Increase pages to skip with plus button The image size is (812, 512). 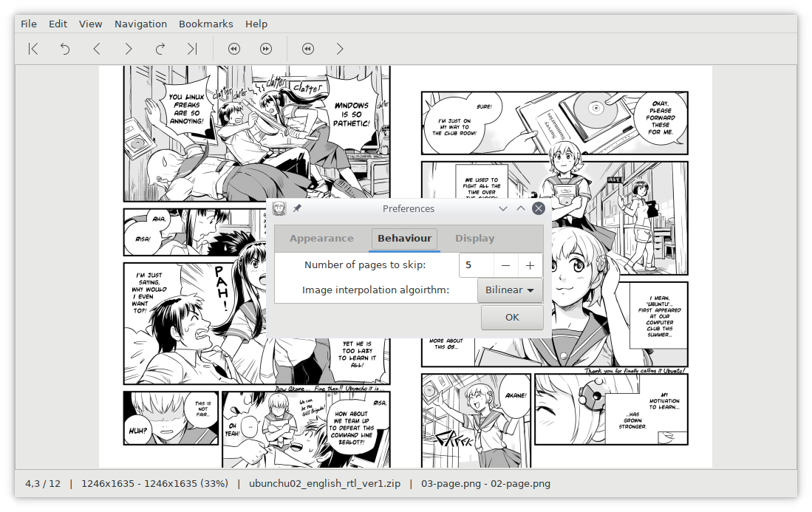(x=530, y=265)
